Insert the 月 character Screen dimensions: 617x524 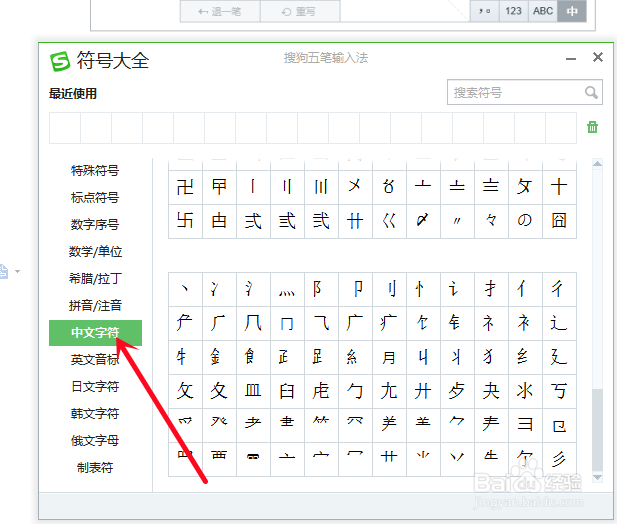[x=389, y=357]
